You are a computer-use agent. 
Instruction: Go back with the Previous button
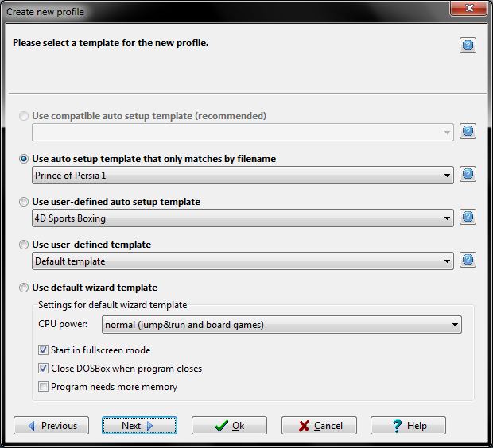coord(52,426)
